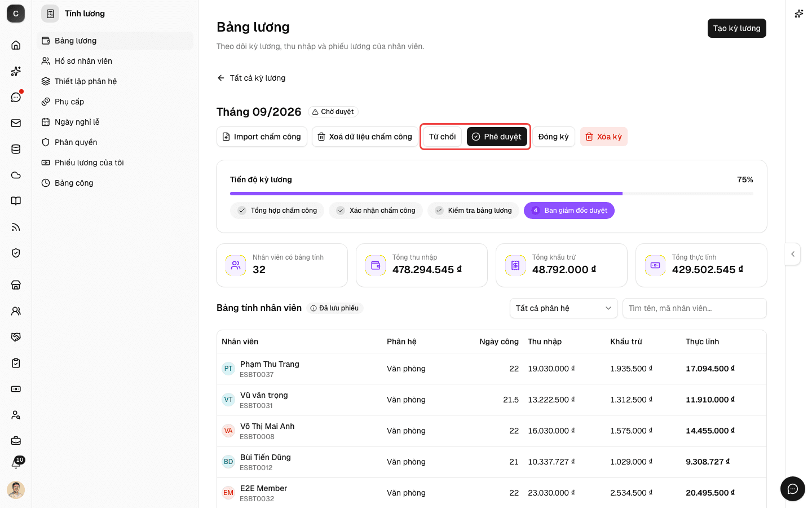812x508 pixels.
Task: Select "Phụ cấp" in the sidebar
Action: click(x=115, y=102)
